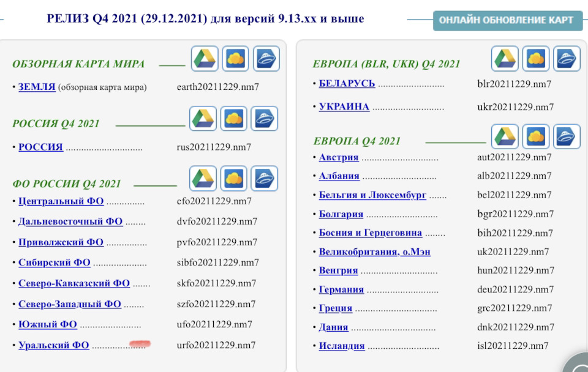The height and width of the screenshot is (372, 588).
Task: Open Google Drive icon for ЕВРОПА Q4 2021
Action: [x=505, y=136]
